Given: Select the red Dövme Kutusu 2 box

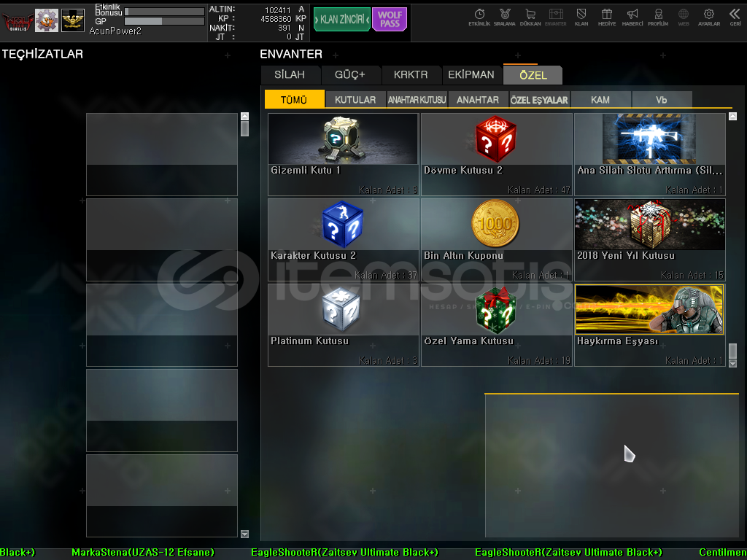Looking at the screenshot, I should click(496, 155).
